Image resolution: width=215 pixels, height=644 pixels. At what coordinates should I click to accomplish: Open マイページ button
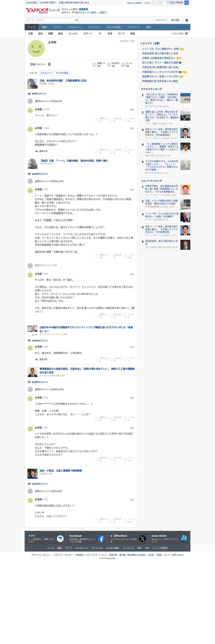[x=161, y=20]
